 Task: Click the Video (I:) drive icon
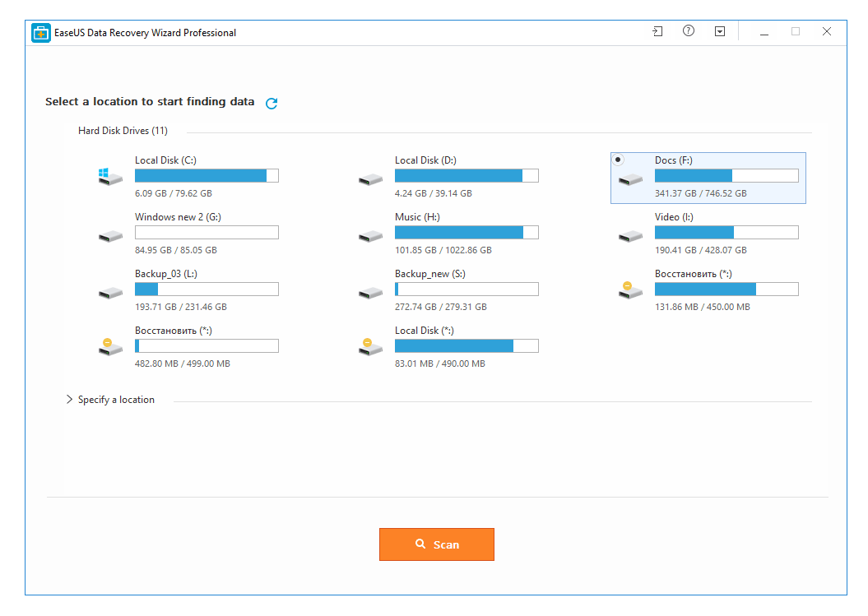[x=630, y=237]
